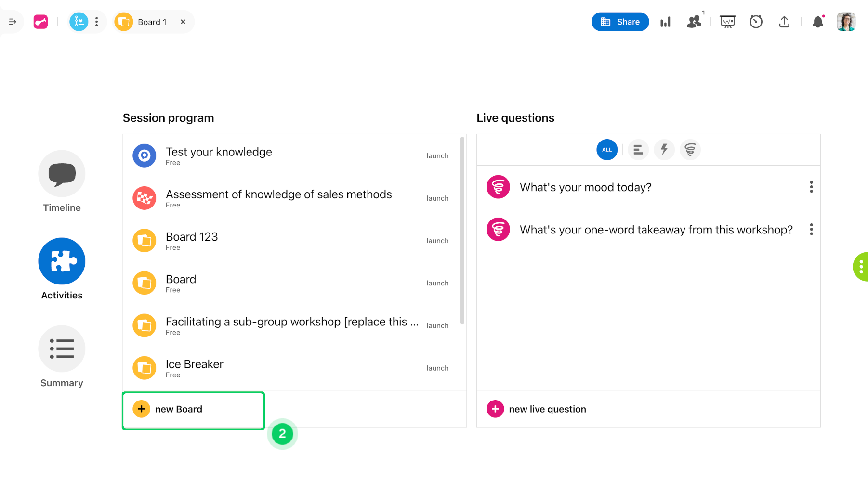Click the export upload icon
Screen dimensions: 868x491
coord(784,22)
